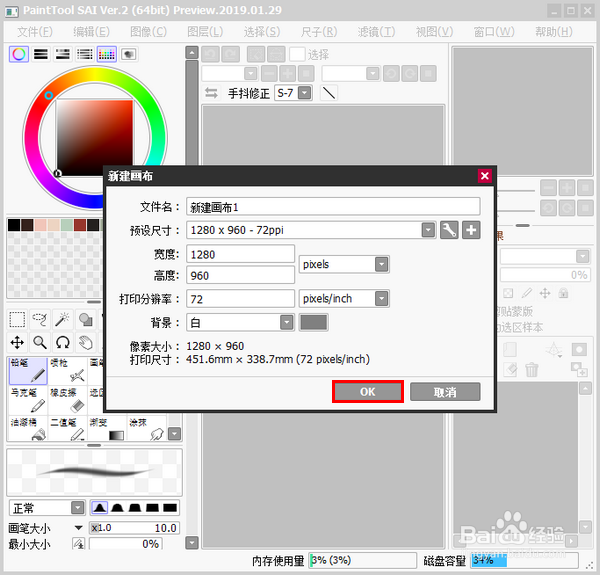Select the lasso selection tool
This screenshot has width=600, height=575.
pyautogui.click(x=40, y=319)
